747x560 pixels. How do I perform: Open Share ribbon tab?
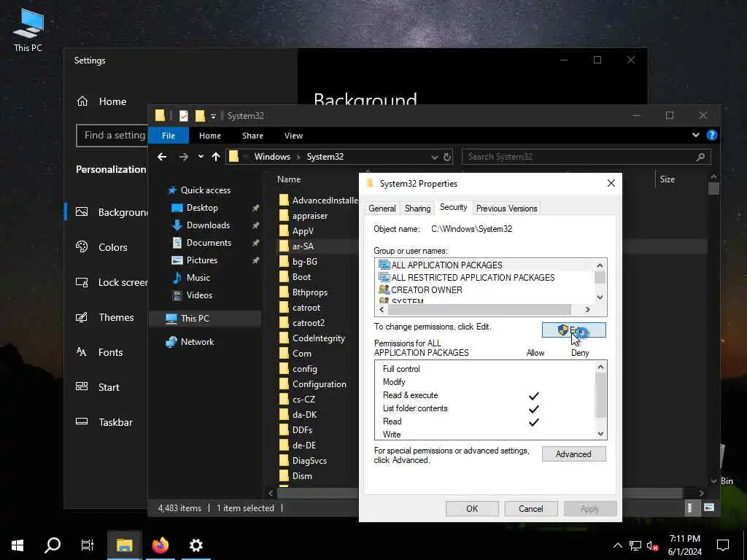coord(252,136)
